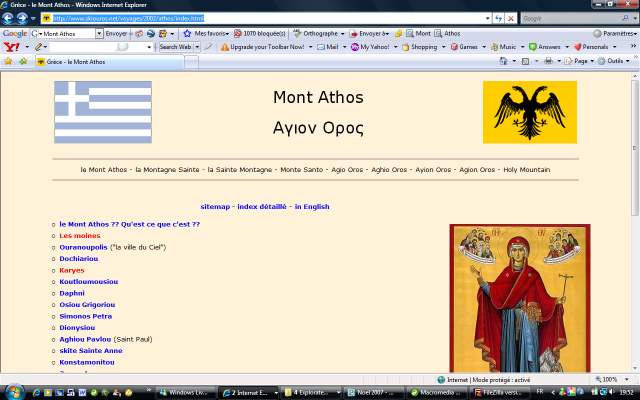Click the double-headed eagle flag image

[x=530, y=112]
